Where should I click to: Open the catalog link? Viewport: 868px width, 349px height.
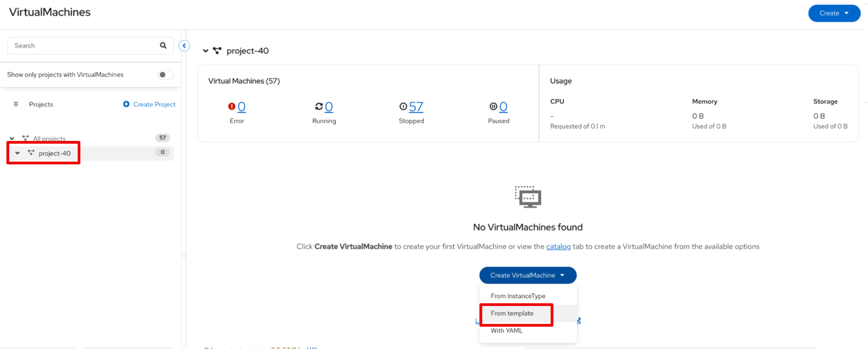558,247
